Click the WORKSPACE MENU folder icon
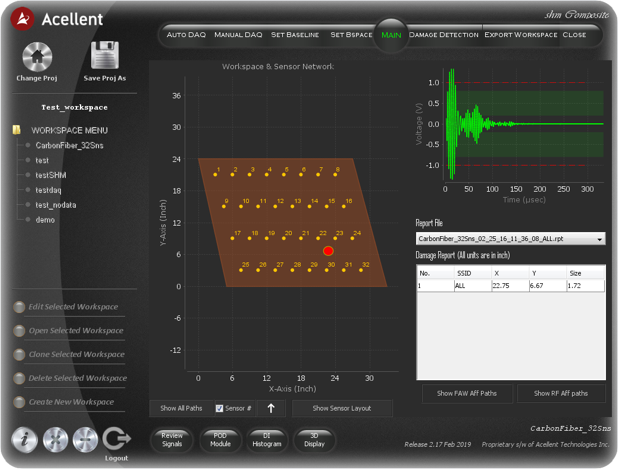Viewport: 624px width, 469px height. point(17,130)
